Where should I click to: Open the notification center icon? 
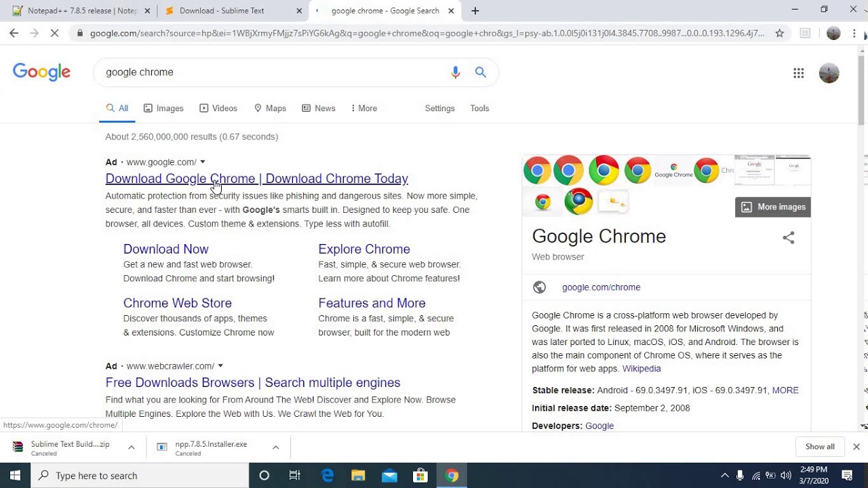(x=847, y=475)
